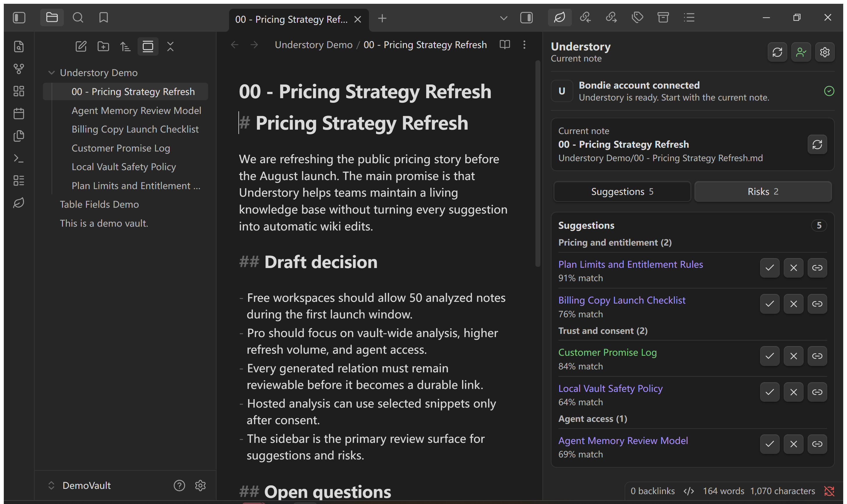Close the Pricing Strategy Refresh tab
The width and height of the screenshot is (847, 504).
coord(357,19)
